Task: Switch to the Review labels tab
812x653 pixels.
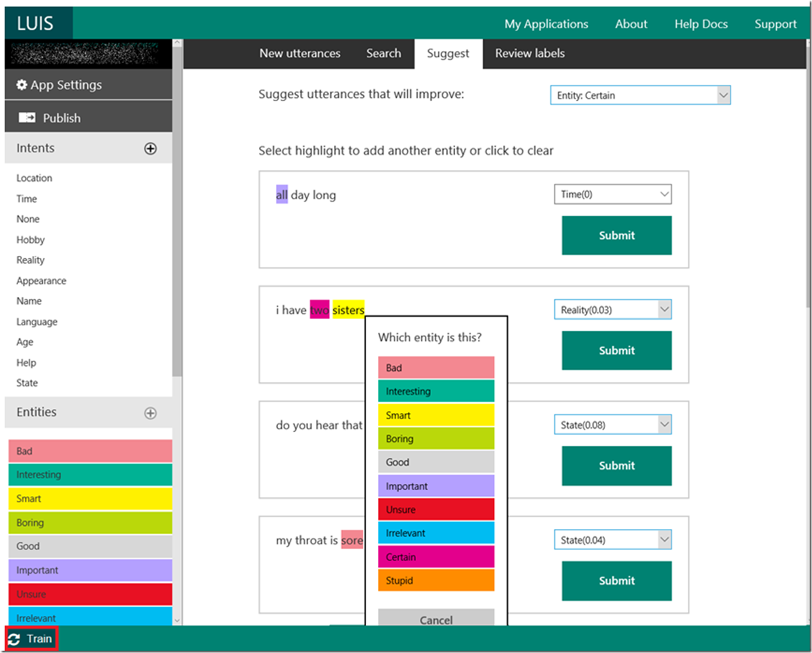Action: point(530,53)
